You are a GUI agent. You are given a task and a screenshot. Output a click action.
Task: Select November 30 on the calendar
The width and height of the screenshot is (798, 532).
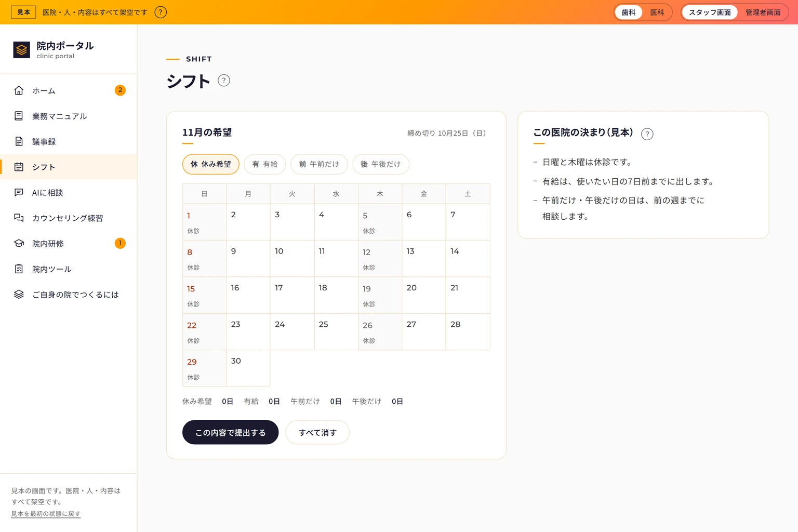248,368
